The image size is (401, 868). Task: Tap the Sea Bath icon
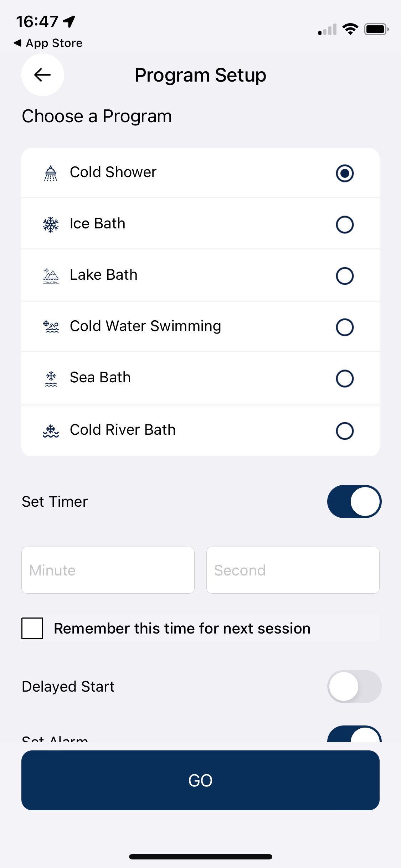click(x=51, y=378)
